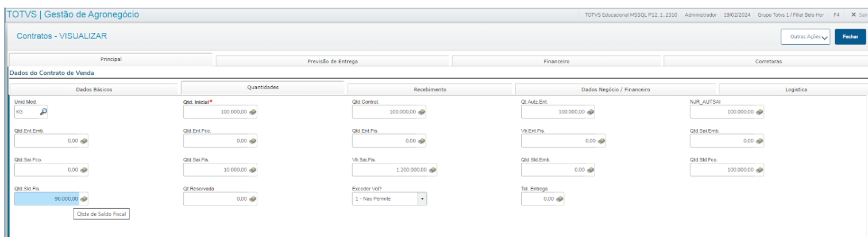868x237 pixels.
Task: Click the Contratos - VISUALIZAR title
Action: (61, 36)
